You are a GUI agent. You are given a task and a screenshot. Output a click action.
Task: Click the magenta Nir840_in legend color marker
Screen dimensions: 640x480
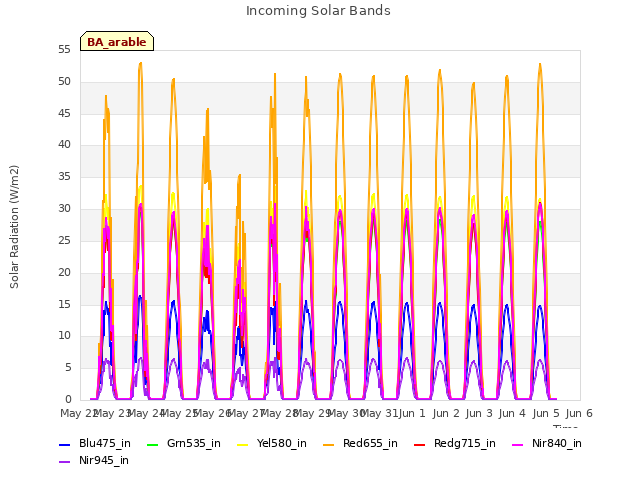point(518,444)
